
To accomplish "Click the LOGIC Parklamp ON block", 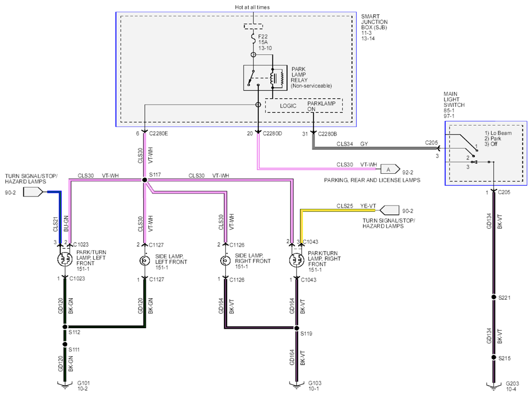I will [x=304, y=105].
